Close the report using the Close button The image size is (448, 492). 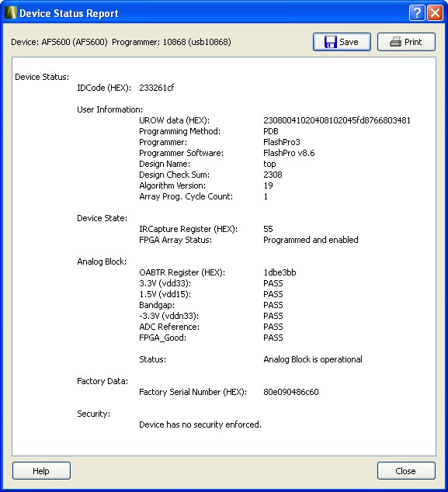(x=406, y=471)
